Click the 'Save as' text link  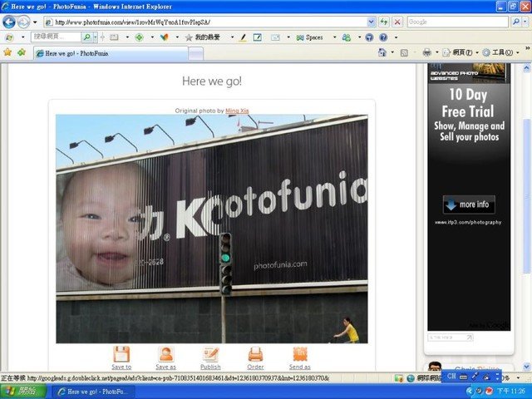point(166,367)
